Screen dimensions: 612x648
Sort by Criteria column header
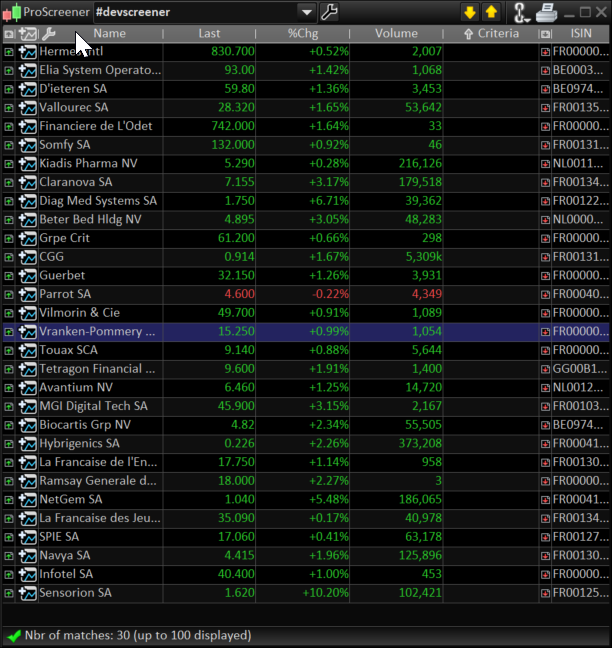(x=491, y=33)
